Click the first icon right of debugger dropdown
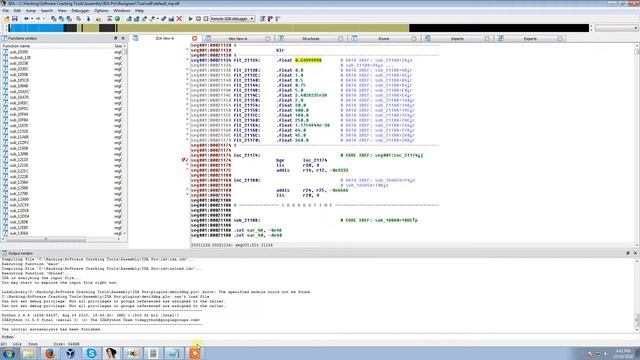Screen dimensions: 640x360 coord(262,19)
